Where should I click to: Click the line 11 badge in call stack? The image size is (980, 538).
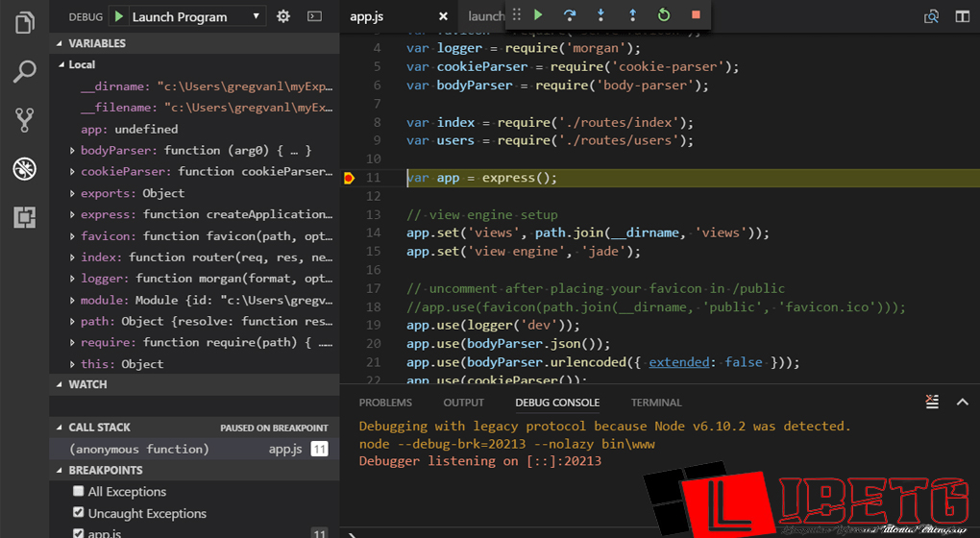click(319, 449)
